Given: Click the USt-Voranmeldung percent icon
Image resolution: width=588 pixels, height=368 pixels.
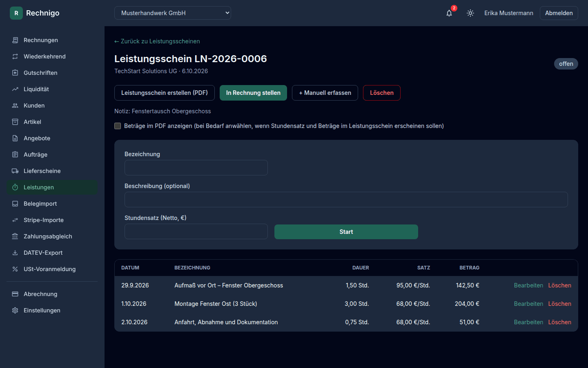Looking at the screenshot, I should pos(15,269).
